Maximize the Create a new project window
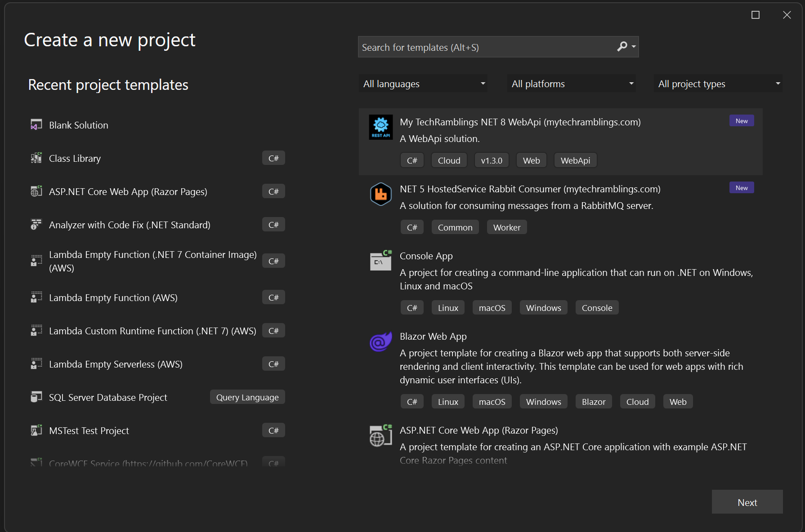The width and height of the screenshot is (805, 532). [756, 15]
